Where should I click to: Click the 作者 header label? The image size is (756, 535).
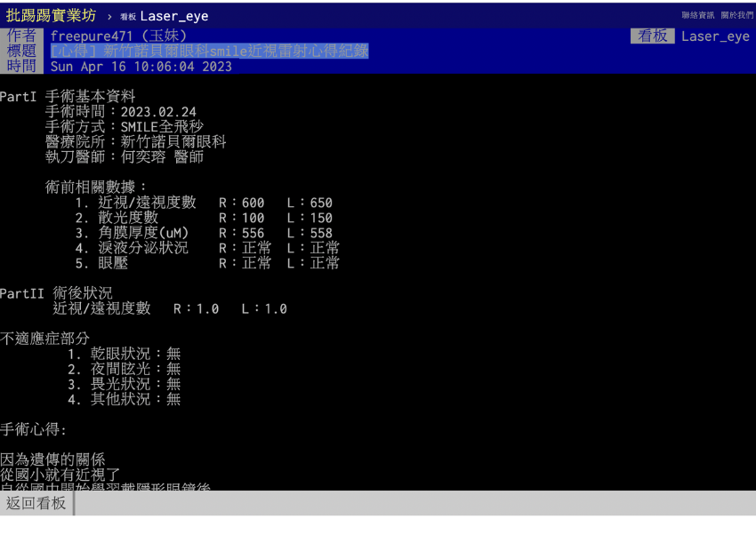pos(21,36)
